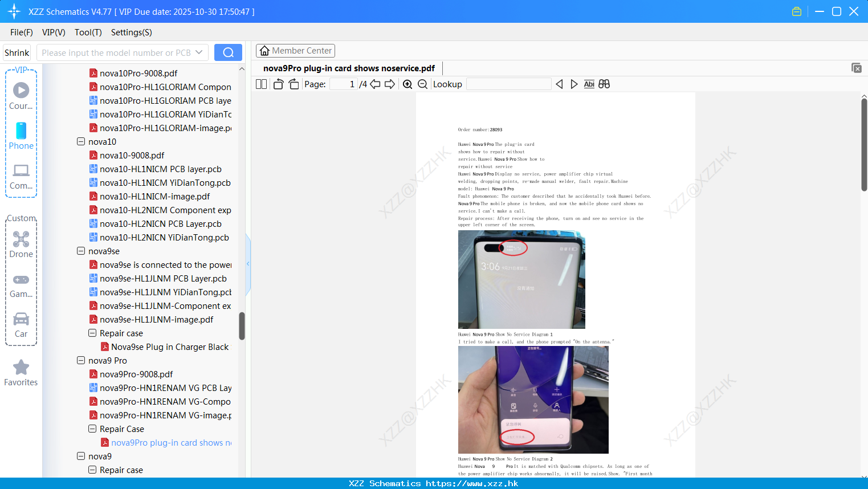
Task: Open Favorites in the sidebar
Action: click(x=21, y=373)
